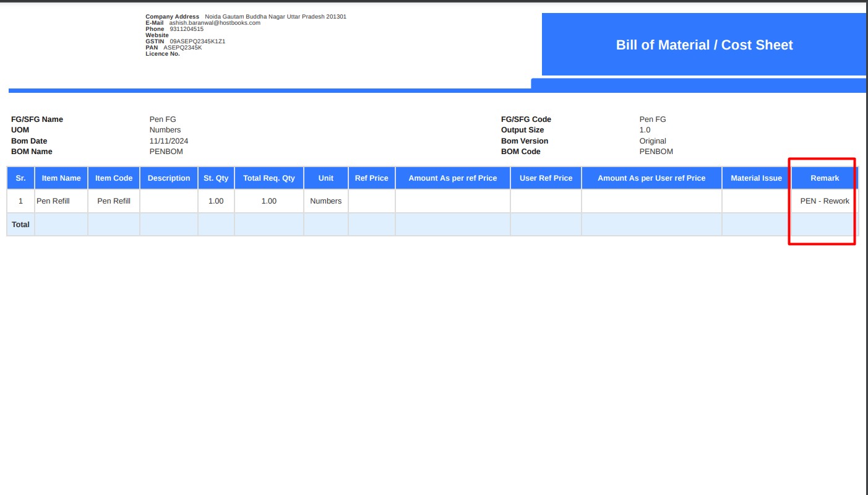Click the Remark column header
Image resolution: width=868 pixels, height=495 pixels.
coord(825,178)
